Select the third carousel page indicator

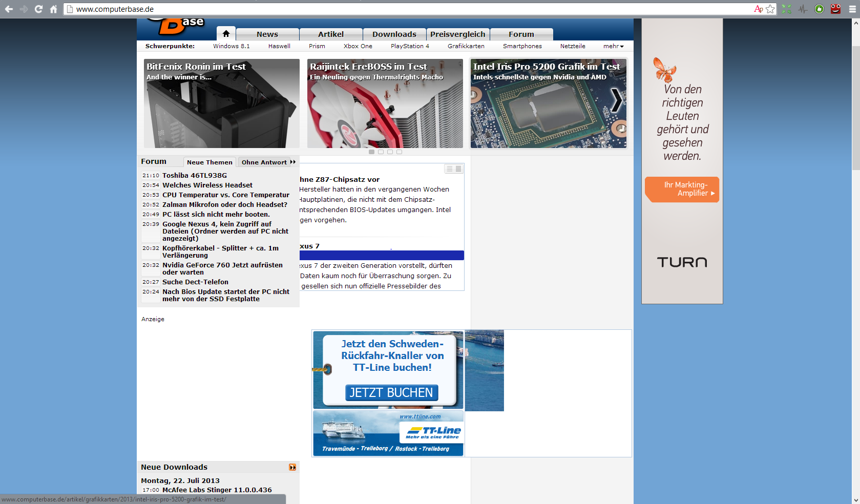tap(390, 152)
